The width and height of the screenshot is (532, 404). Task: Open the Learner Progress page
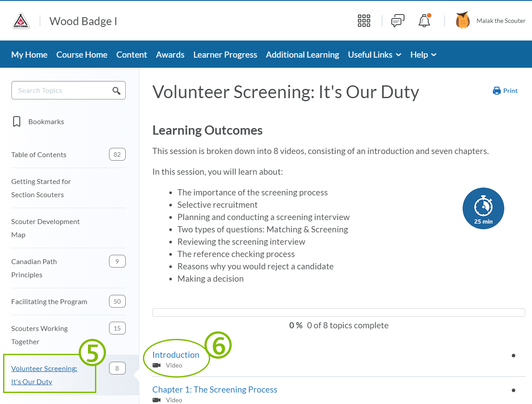(x=225, y=54)
